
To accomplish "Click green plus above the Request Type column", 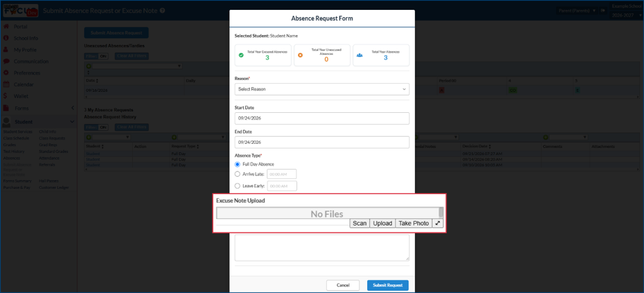I will [x=174, y=137].
